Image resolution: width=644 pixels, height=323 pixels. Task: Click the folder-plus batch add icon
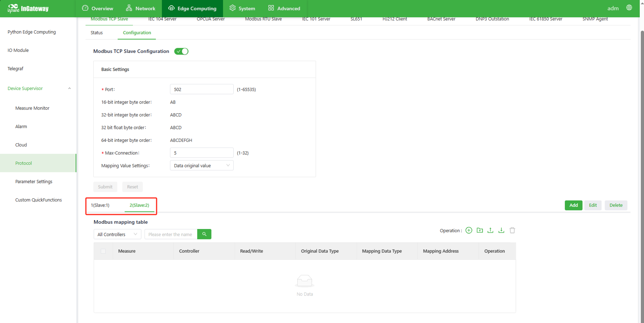point(480,230)
